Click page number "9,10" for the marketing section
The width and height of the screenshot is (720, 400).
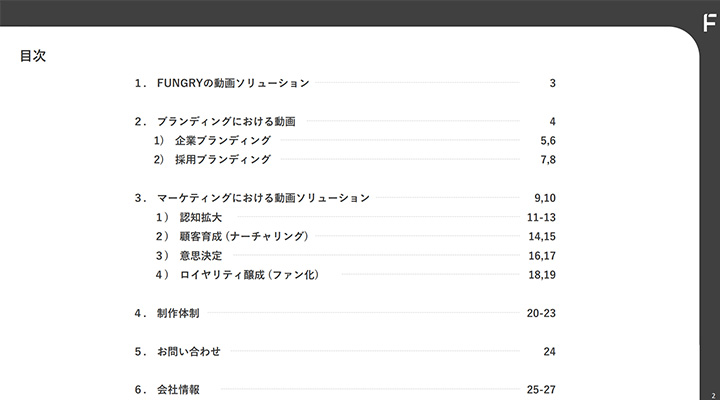[545, 198]
